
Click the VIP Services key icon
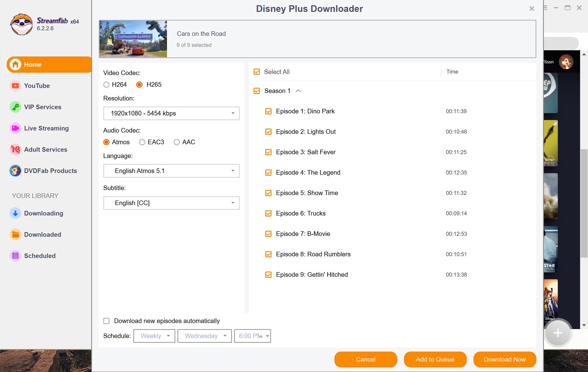click(15, 107)
